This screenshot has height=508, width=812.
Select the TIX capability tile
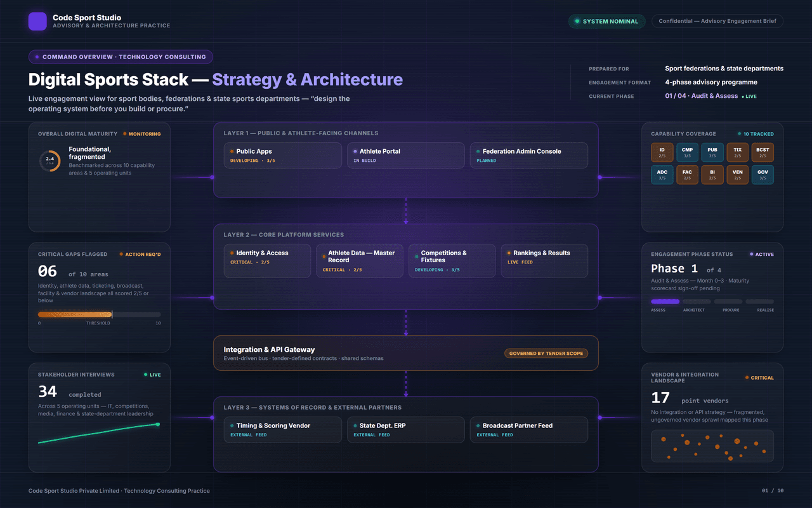point(737,152)
